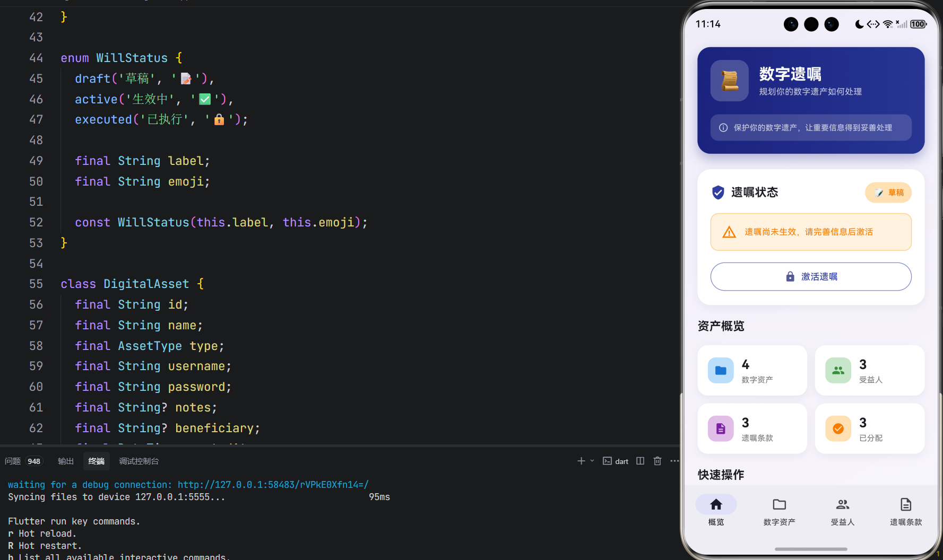Click the 948 problems count badge

34,461
